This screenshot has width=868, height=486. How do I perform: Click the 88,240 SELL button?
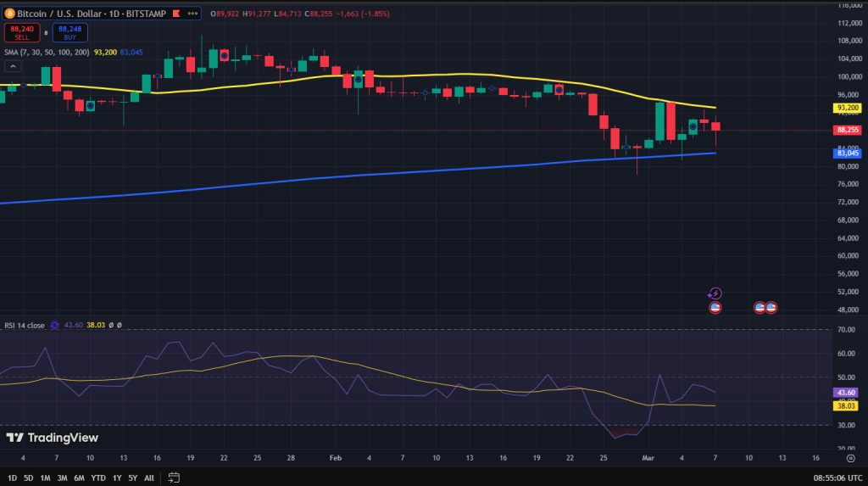22,33
